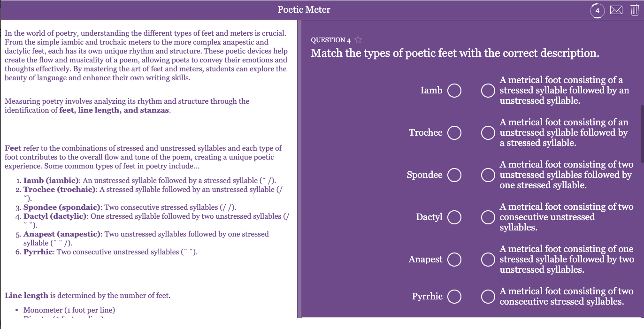
Task: Click the circular progress indicator showing 4
Action: (x=597, y=10)
